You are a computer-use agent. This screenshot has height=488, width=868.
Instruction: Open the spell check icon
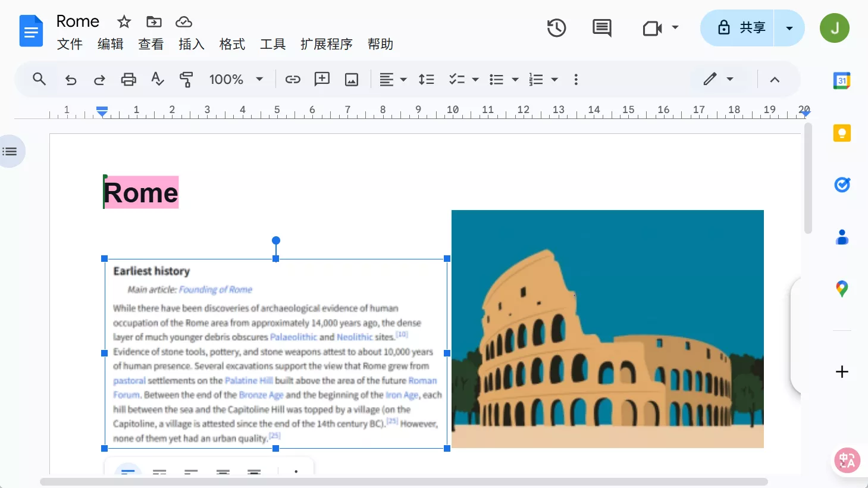coord(158,79)
